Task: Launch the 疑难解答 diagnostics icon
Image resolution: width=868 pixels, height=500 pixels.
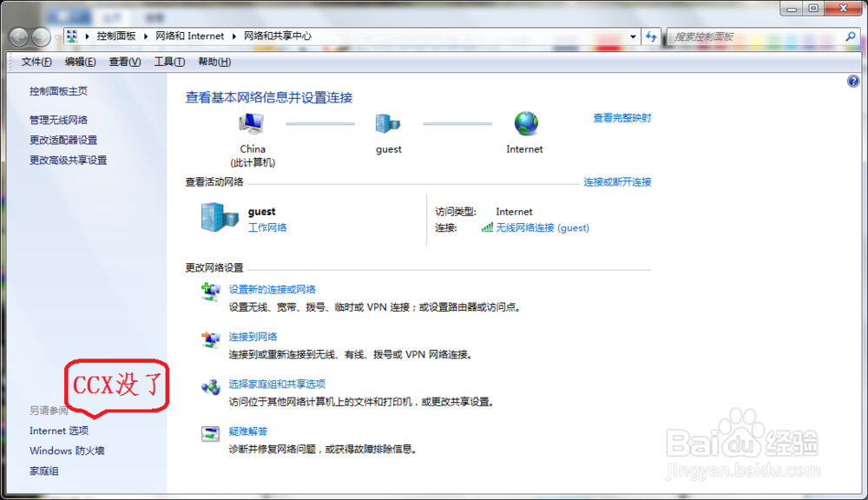Action: pyautogui.click(x=211, y=435)
